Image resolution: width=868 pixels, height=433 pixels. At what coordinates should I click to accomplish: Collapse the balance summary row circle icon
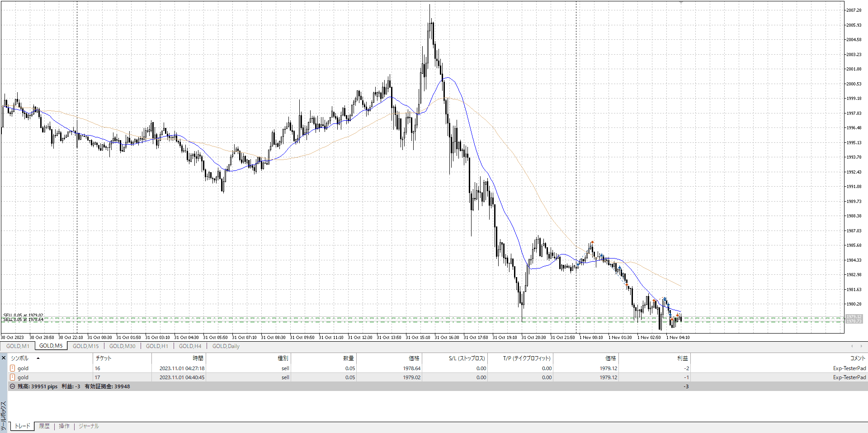tap(12, 386)
